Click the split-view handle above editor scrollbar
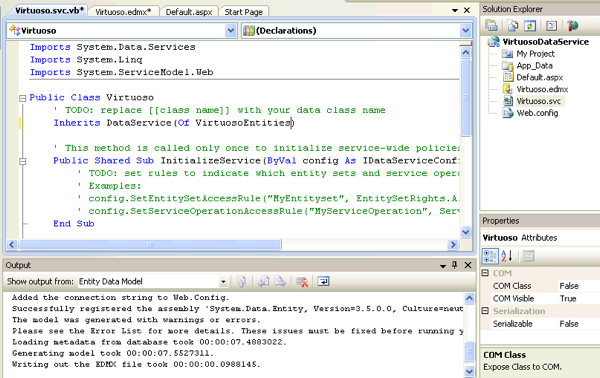Image resolution: width=600 pixels, height=378 pixels. (465, 43)
